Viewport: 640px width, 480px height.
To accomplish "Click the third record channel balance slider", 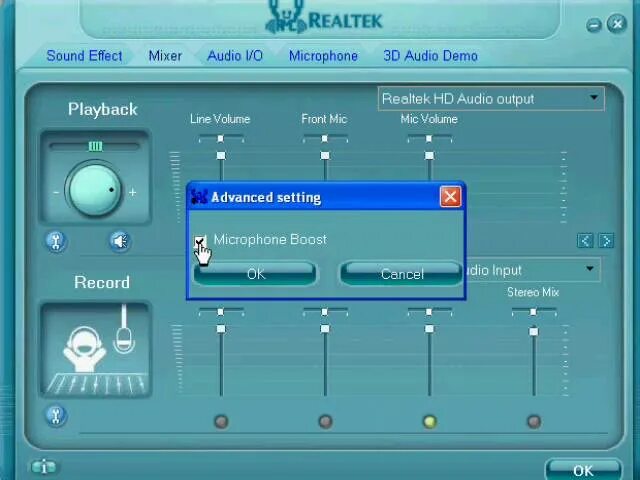I will coord(429,312).
